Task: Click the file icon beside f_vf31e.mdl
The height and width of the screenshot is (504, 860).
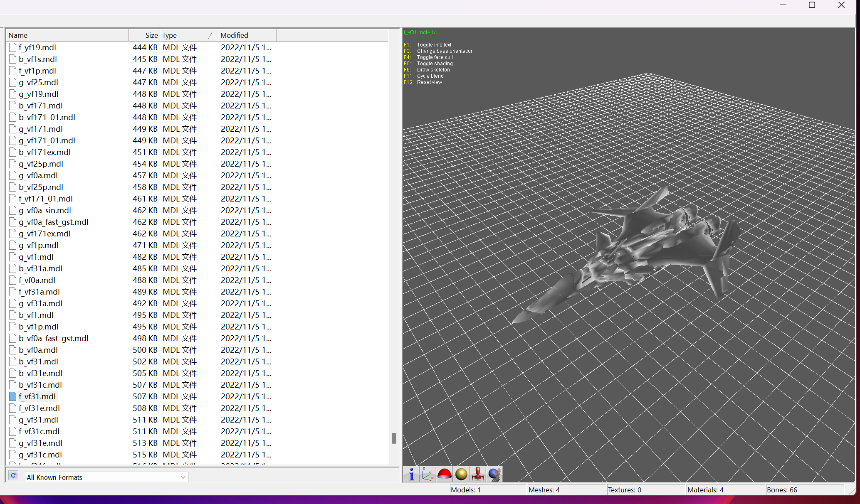Action: tap(13, 408)
